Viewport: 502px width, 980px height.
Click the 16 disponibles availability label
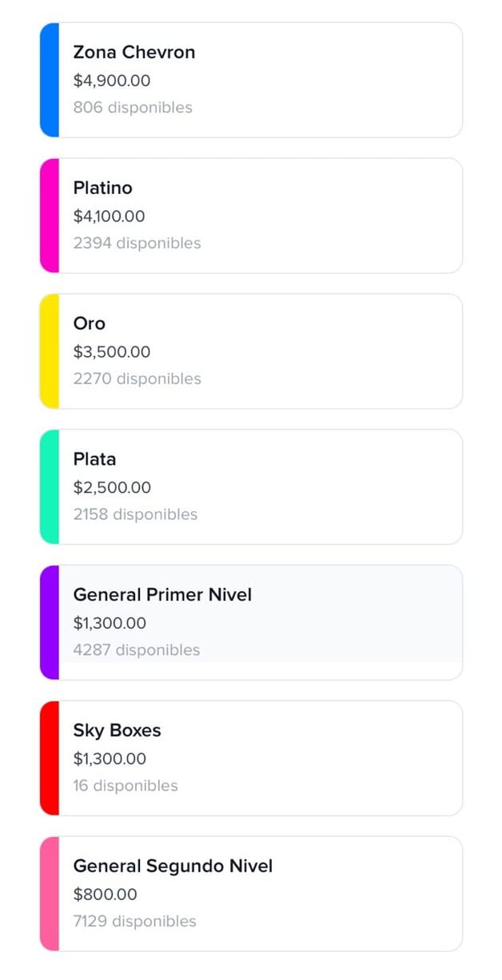point(125,786)
